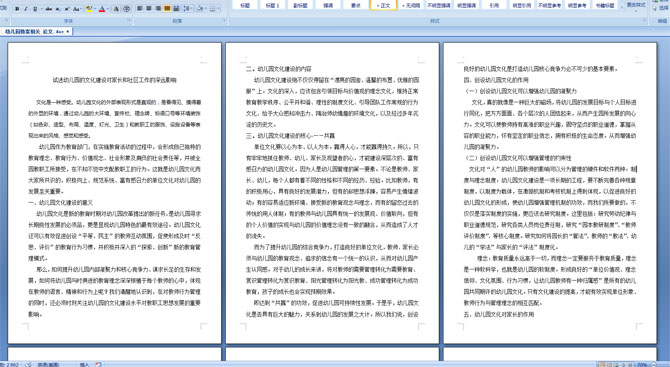
Task: Apply the 副标题 style
Action: pos(300,5)
